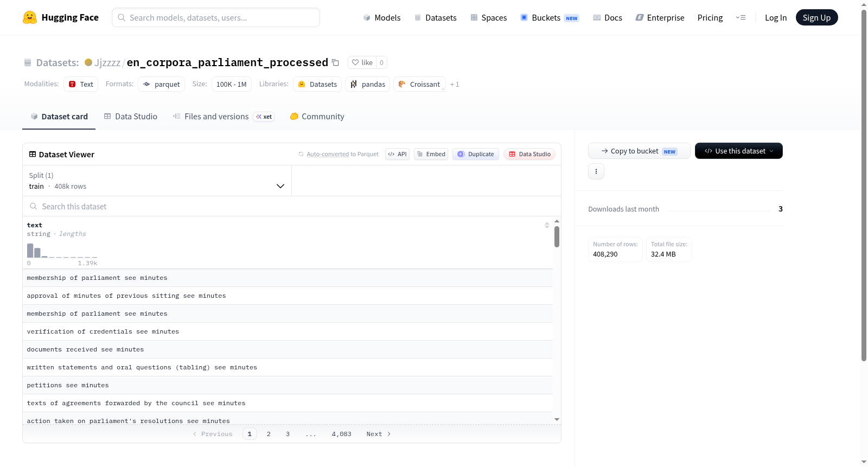Select row 'written statements and oral questions (tabling)'

pyautogui.click(x=288, y=367)
